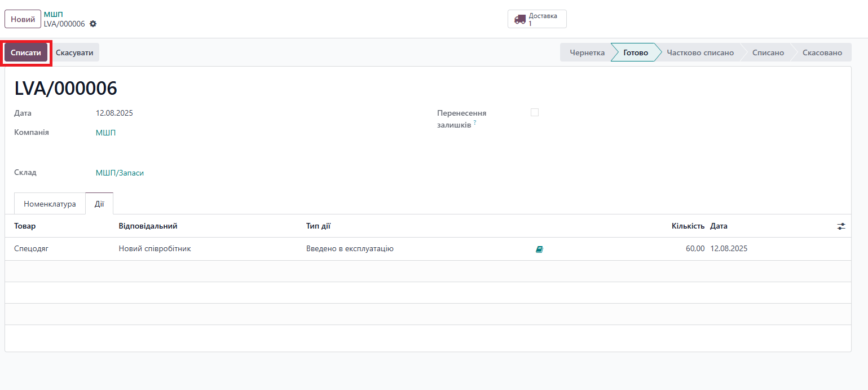The width and height of the screenshot is (868, 390).
Task: Open the book icon in Спецодяг row
Action: pyautogui.click(x=539, y=249)
